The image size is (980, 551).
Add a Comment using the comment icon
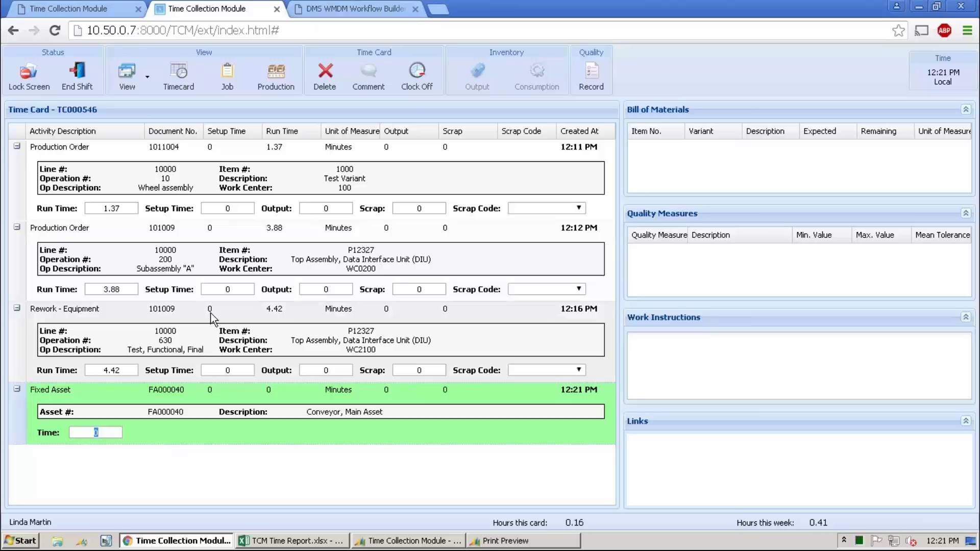369,72
